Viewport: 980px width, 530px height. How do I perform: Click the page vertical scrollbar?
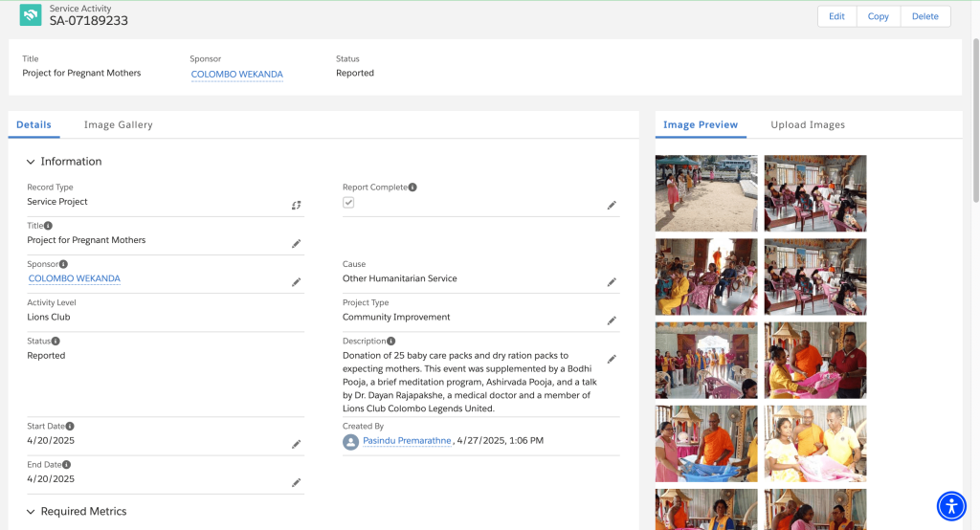point(975,119)
